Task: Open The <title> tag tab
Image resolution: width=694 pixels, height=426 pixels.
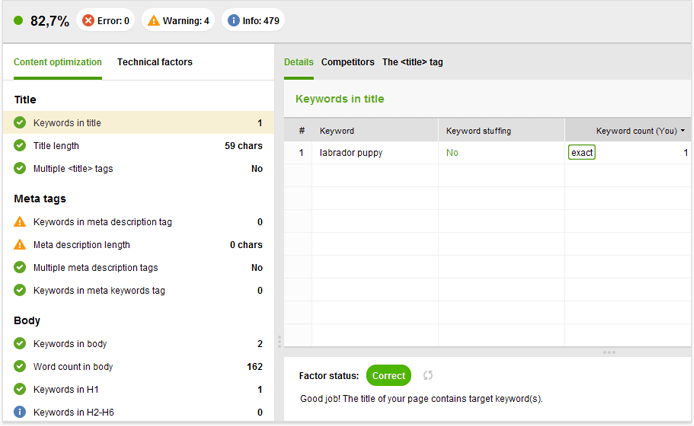Action: (413, 62)
